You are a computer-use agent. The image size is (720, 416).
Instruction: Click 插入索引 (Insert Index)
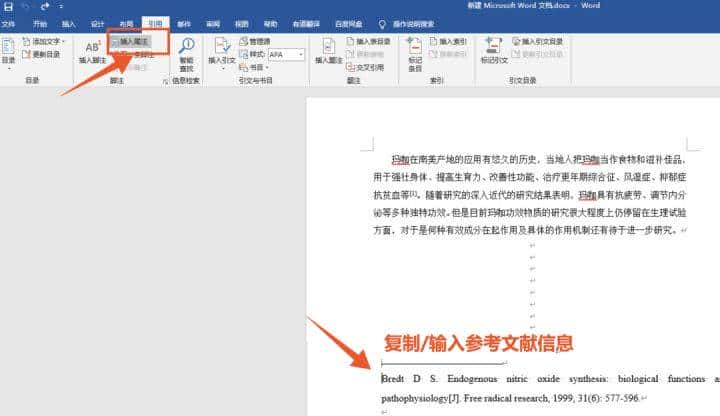448,41
